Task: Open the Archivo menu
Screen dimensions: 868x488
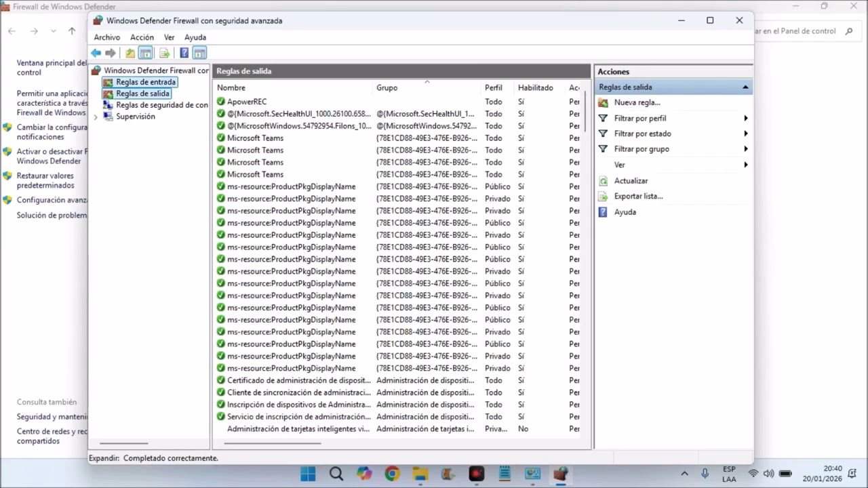Action: [107, 37]
